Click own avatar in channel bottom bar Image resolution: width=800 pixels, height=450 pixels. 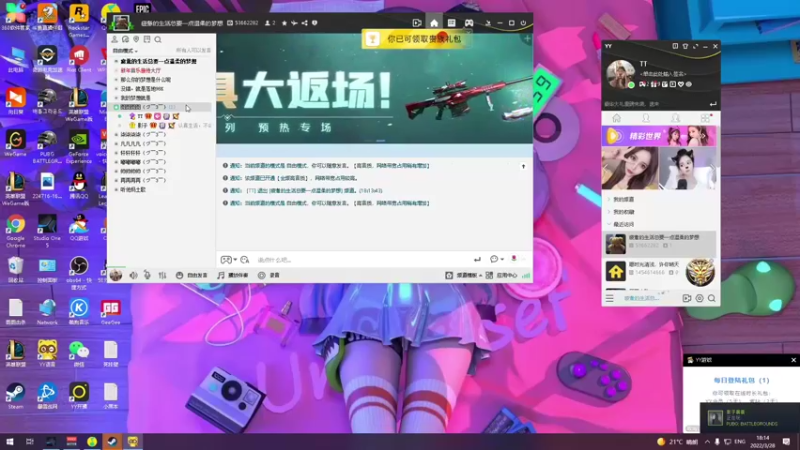116,275
